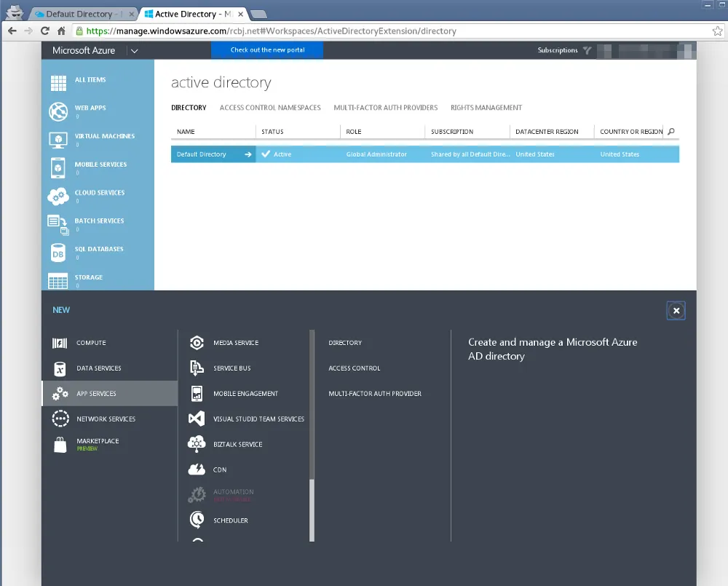The image size is (728, 586).
Task: Sort table by the Name column header
Action: click(213, 132)
